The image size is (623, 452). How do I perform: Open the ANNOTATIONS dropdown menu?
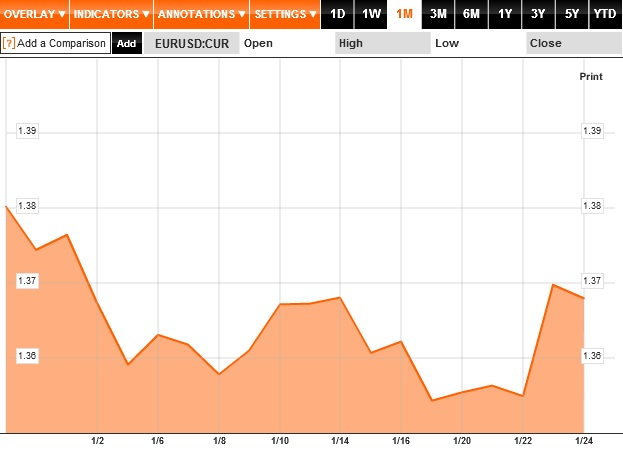[x=201, y=14]
